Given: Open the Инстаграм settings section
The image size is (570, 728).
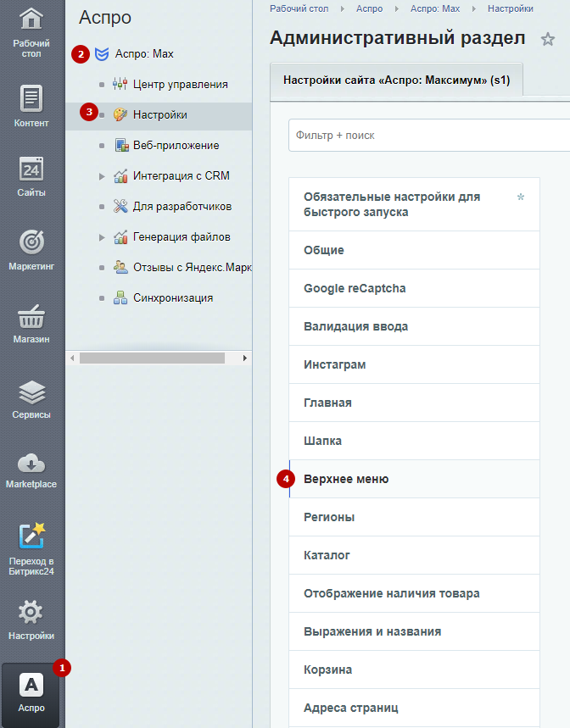Looking at the screenshot, I should (414, 364).
